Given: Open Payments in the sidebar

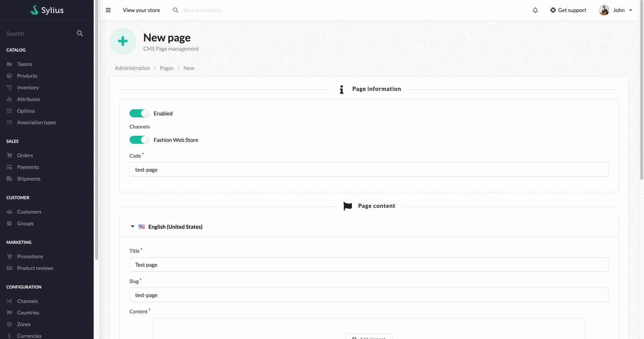Looking at the screenshot, I should (x=28, y=167).
